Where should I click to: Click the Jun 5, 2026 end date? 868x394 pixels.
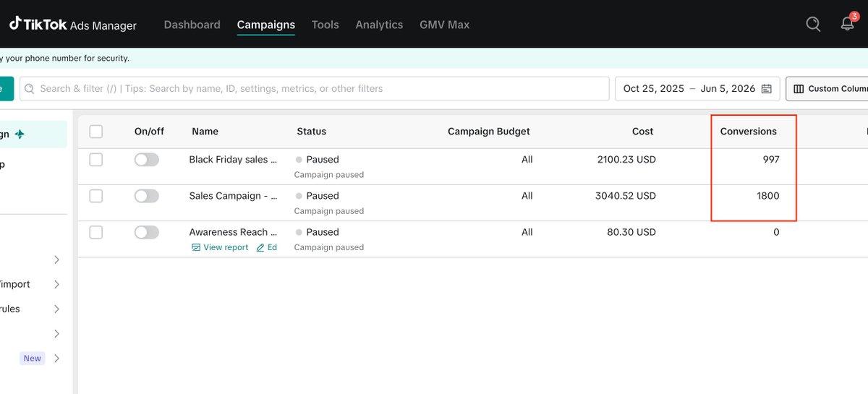[728, 89]
